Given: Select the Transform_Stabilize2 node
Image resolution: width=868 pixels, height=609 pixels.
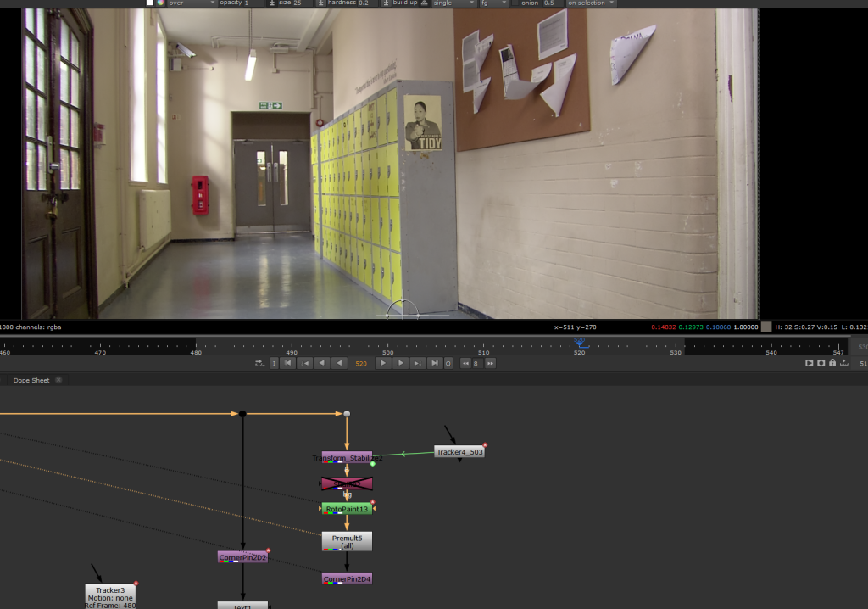Looking at the screenshot, I should (x=347, y=458).
